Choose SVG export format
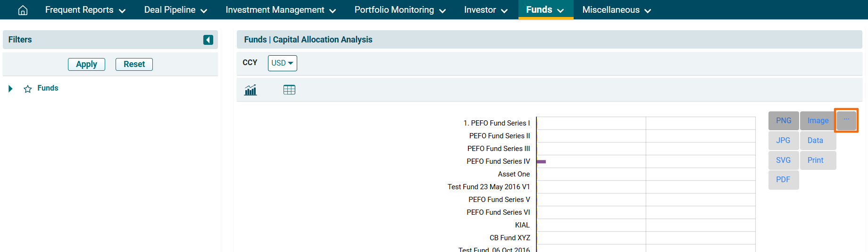868x252 pixels. click(783, 160)
